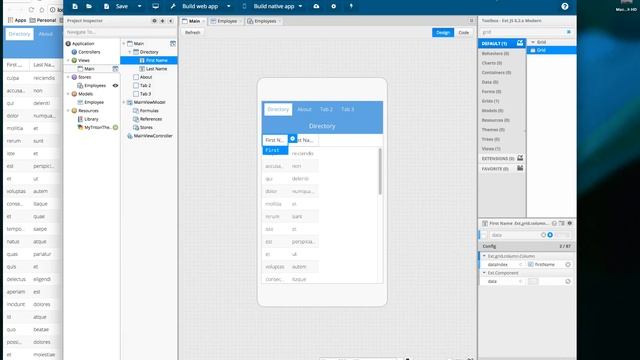Select Views (1) toolbox category
The height and width of the screenshot is (360, 640).
coord(491,149)
